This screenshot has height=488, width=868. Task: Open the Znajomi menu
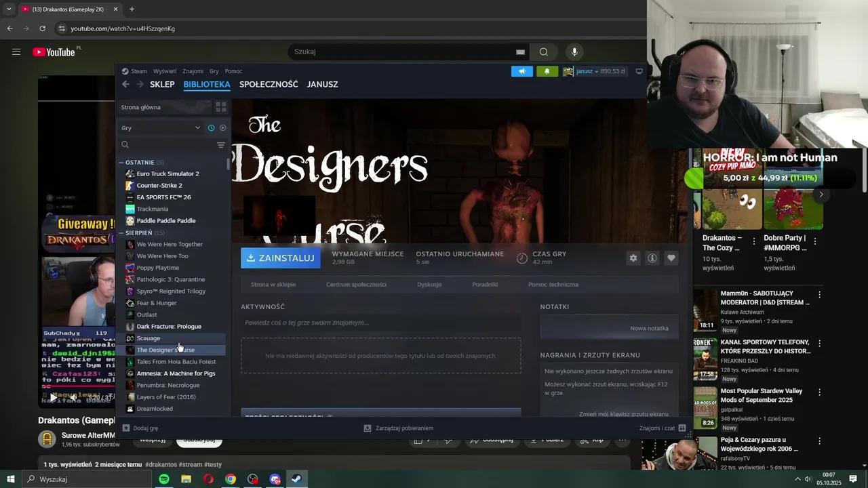pyautogui.click(x=193, y=71)
